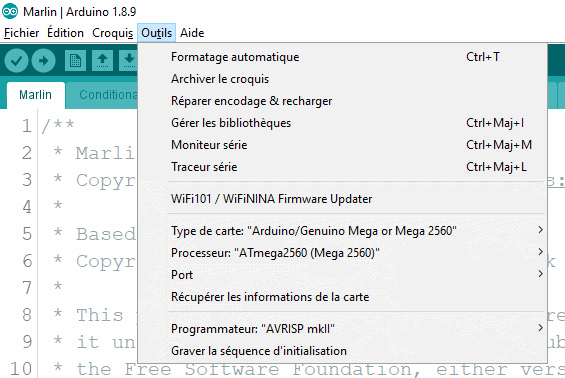Open the Fichier menu
This screenshot has height=378, width=565.
(21, 33)
